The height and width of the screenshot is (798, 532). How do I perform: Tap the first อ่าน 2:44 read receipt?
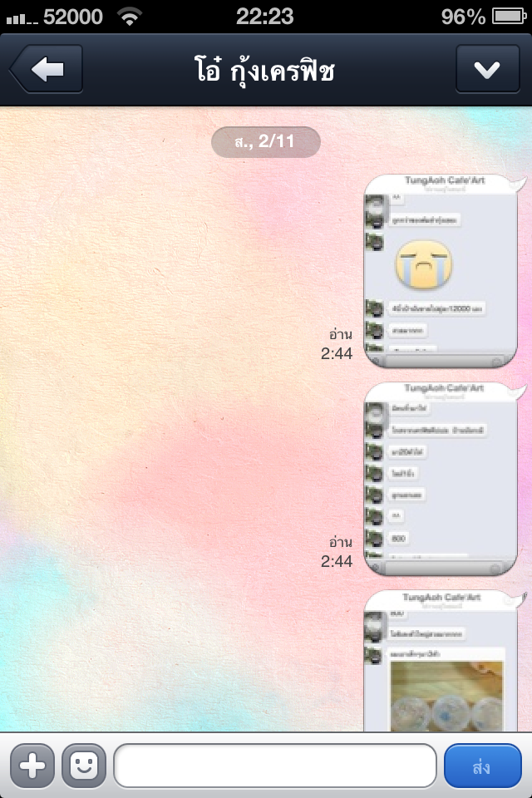(x=337, y=344)
